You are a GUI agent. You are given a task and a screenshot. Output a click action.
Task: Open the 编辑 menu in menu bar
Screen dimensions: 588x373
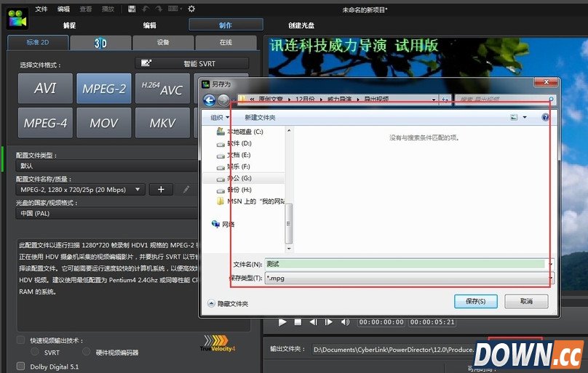(x=63, y=9)
